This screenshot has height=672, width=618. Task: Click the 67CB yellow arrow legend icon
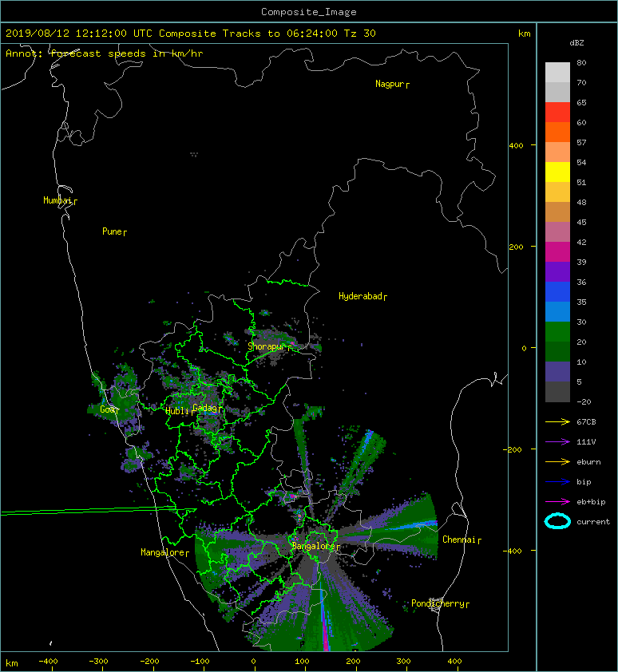pos(557,422)
